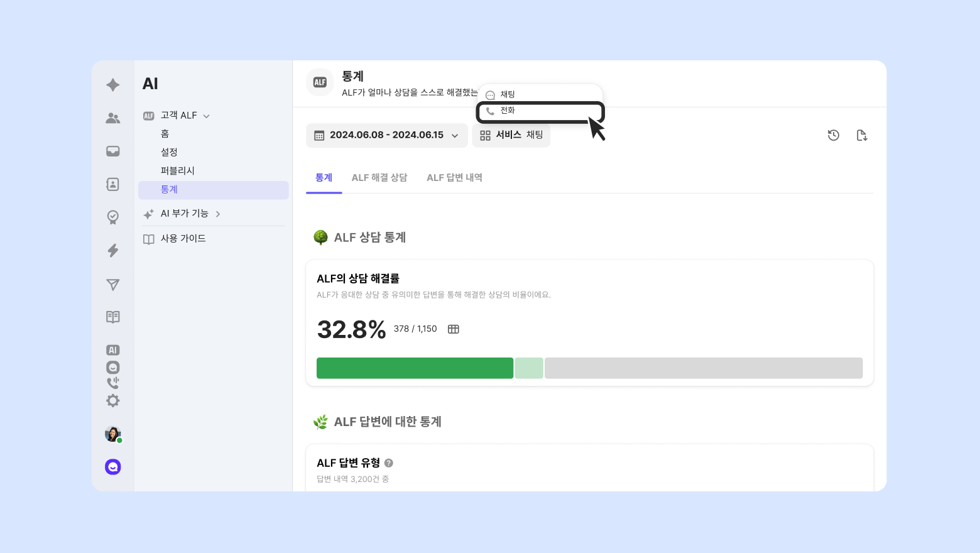Open 사용 가이드 link
The width and height of the screenshot is (980, 553).
pos(183,239)
